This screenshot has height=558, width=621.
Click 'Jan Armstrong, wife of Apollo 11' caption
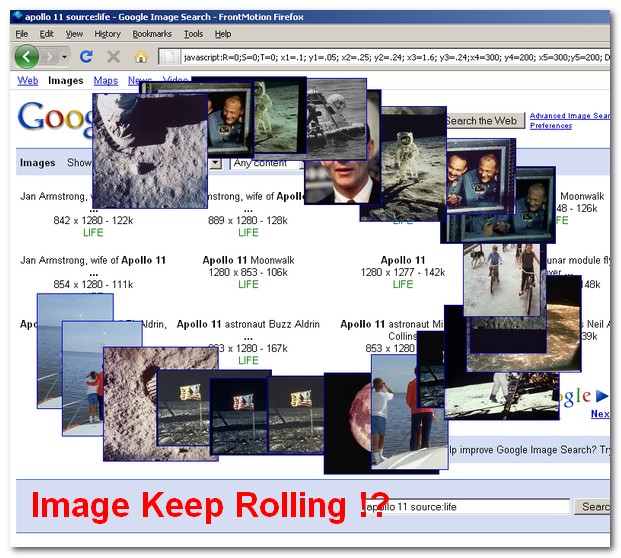(x=93, y=260)
